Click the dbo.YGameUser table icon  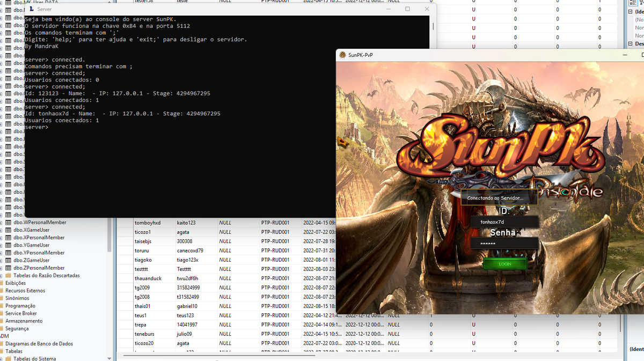click(8, 245)
